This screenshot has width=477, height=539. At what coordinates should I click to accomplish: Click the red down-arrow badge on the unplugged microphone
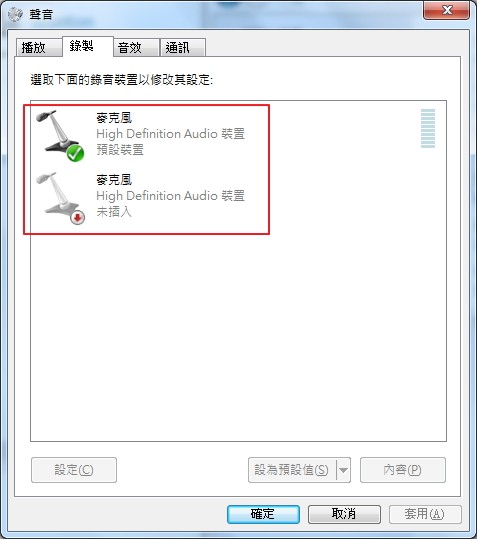pos(78,217)
